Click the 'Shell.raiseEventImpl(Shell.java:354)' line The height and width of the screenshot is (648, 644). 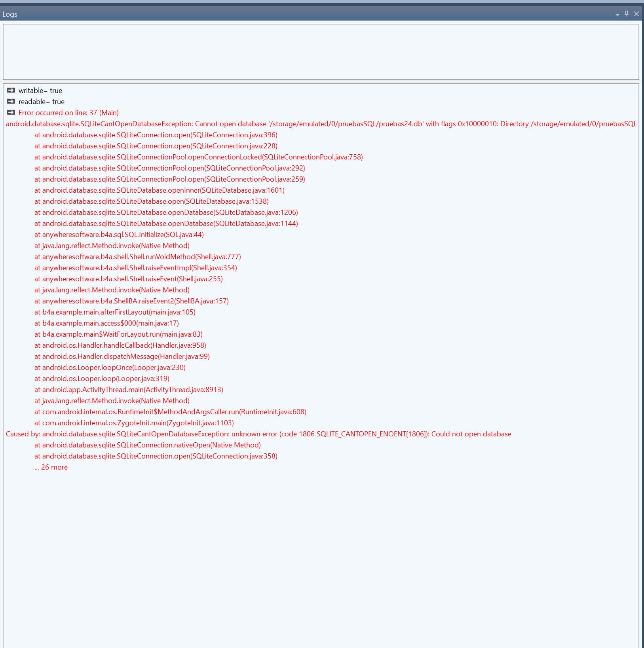coord(136,268)
